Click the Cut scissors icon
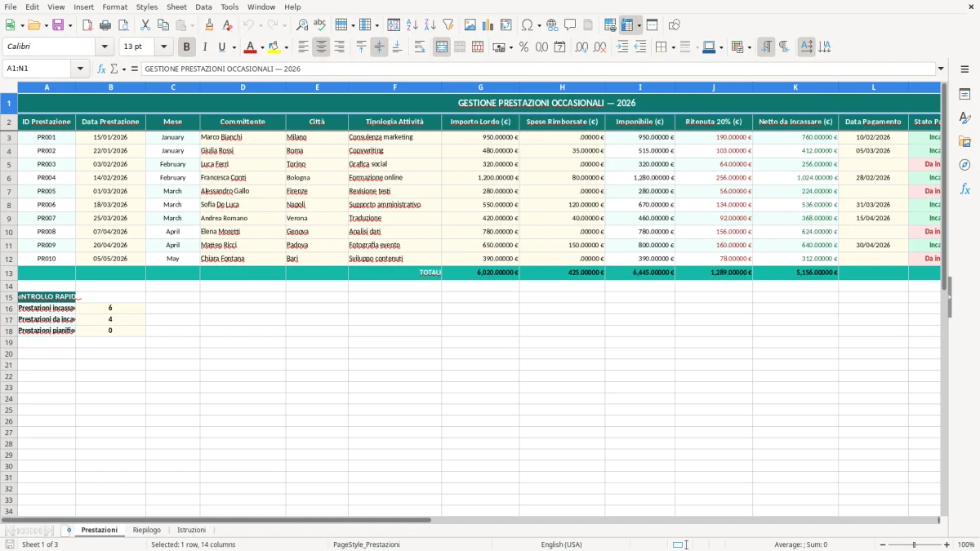 (145, 25)
